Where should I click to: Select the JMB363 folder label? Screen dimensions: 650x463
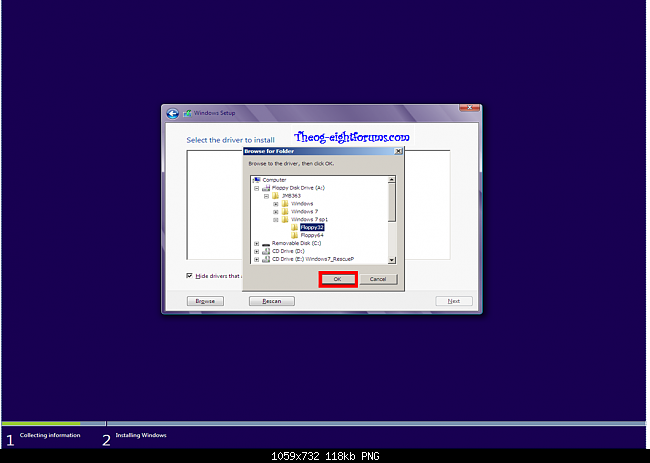pos(291,196)
